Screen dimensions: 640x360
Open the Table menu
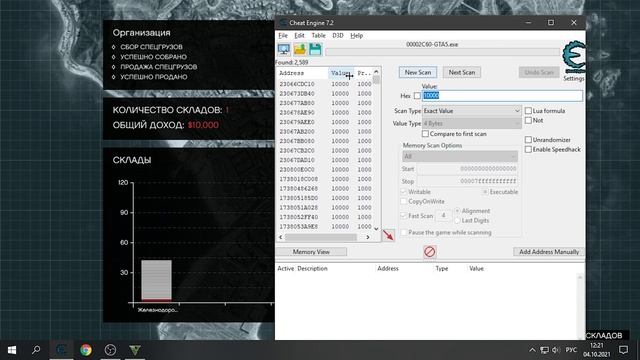[x=318, y=36]
